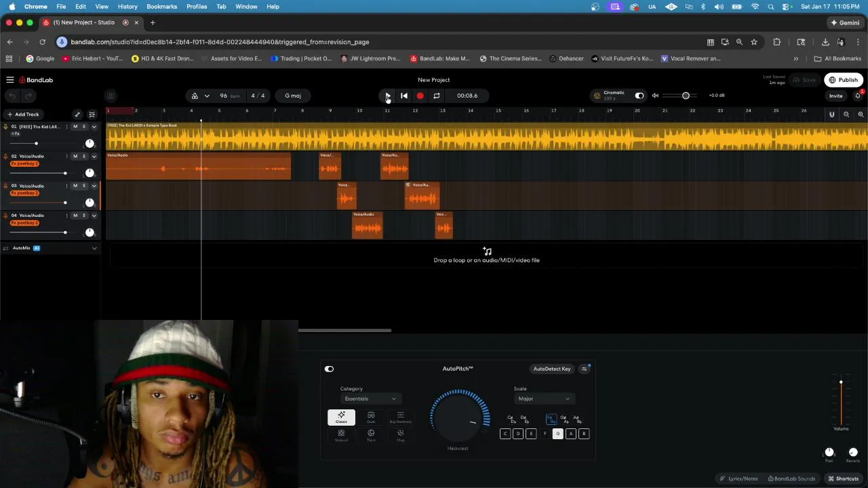Select the Duet AutoPitch preset
This screenshot has width=868, height=488.
(x=371, y=417)
